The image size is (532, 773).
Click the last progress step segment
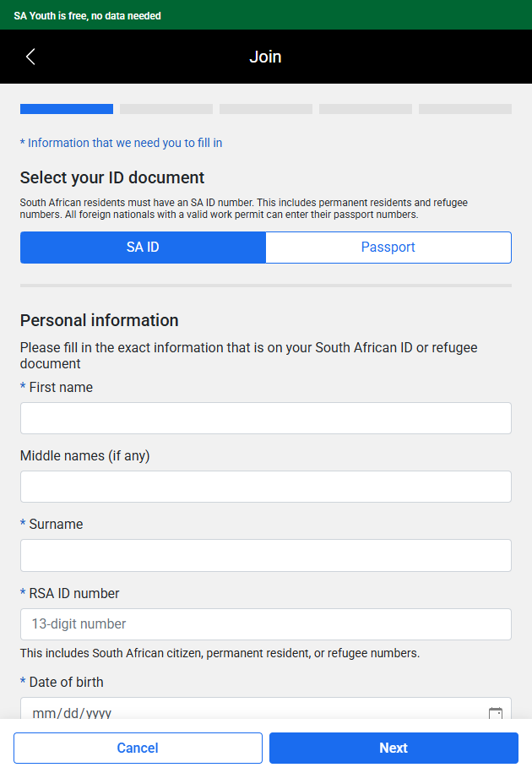pos(465,109)
